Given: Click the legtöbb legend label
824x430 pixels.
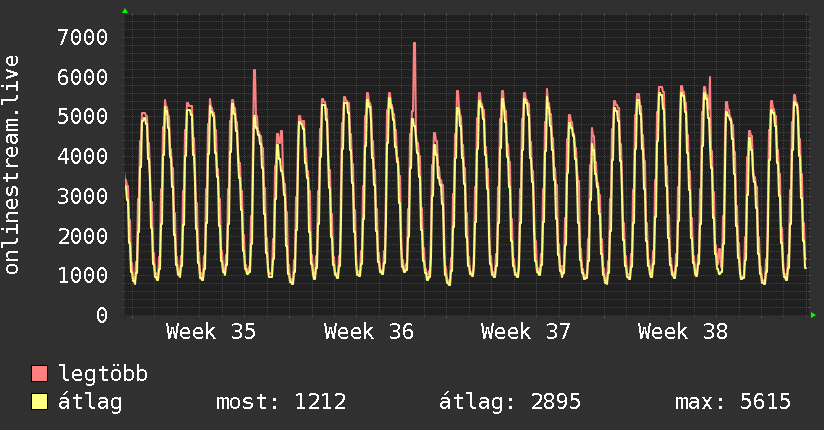Looking at the screenshot, I should [103, 373].
